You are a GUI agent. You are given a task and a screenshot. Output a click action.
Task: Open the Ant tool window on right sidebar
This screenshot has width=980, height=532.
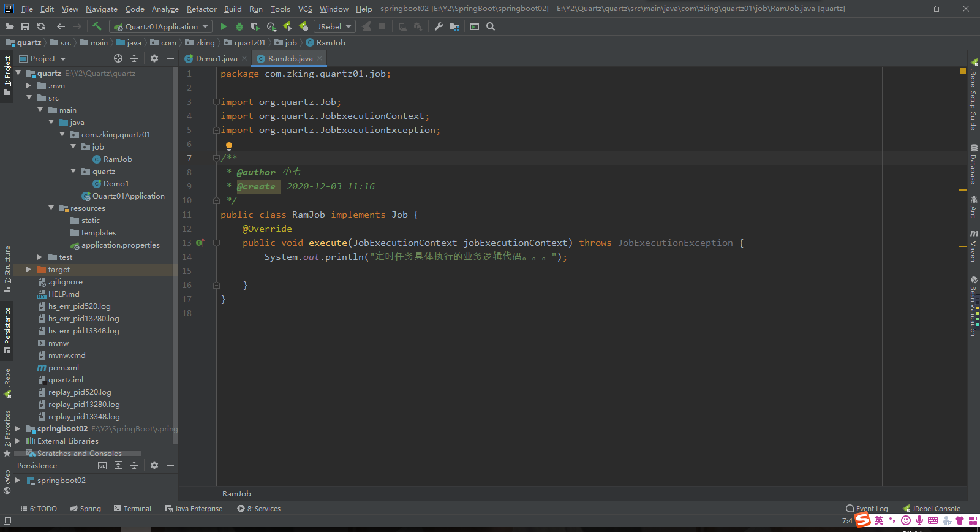tap(973, 207)
